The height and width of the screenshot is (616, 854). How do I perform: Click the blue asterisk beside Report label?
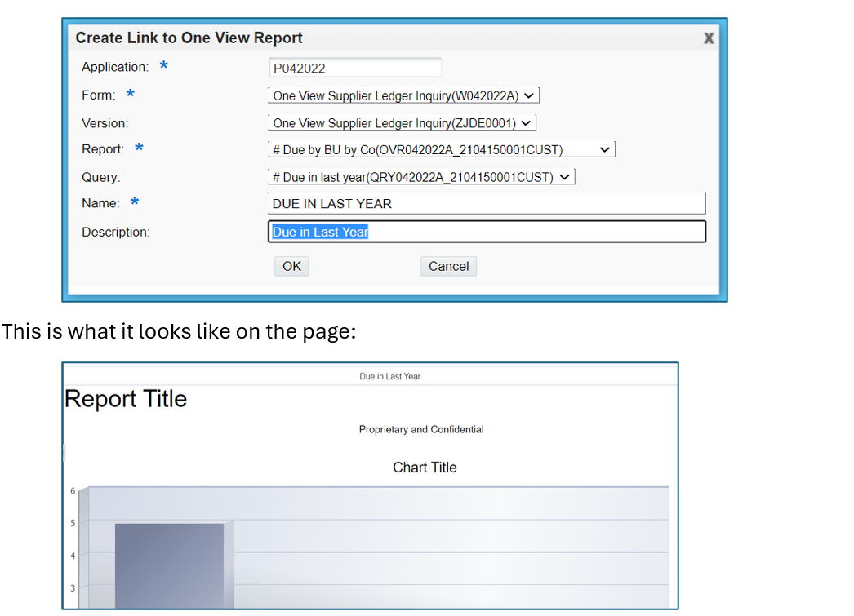pyautogui.click(x=139, y=148)
